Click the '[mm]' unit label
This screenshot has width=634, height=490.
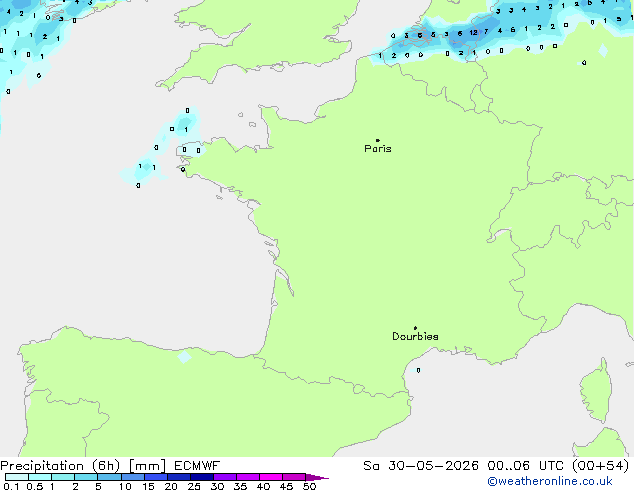click(x=147, y=466)
